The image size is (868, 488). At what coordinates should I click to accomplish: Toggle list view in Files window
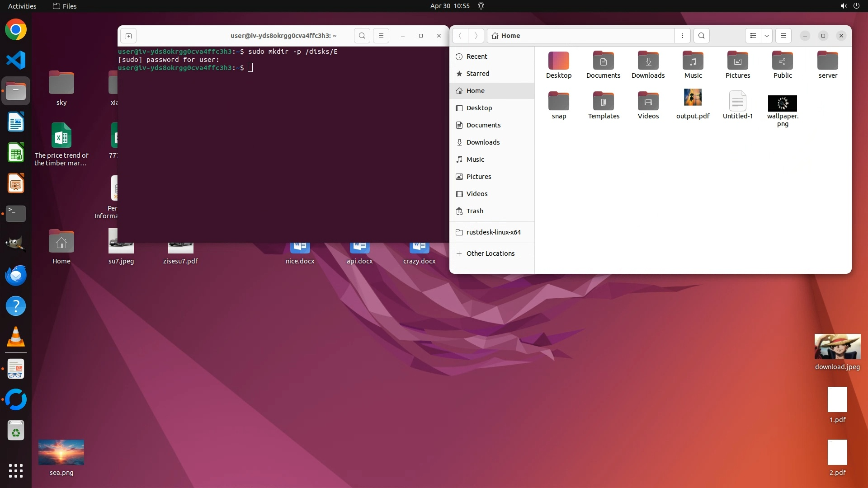point(753,36)
